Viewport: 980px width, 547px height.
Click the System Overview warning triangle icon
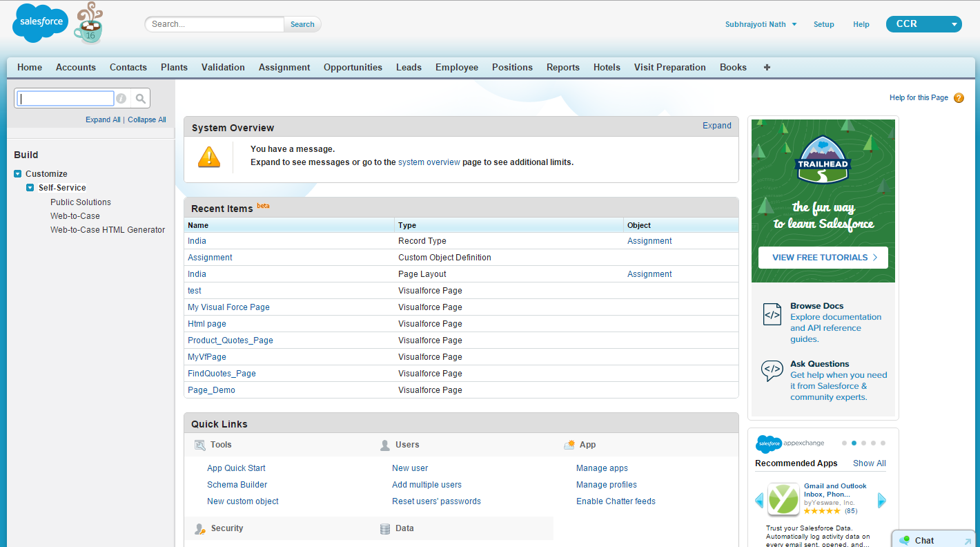pyautogui.click(x=209, y=157)
